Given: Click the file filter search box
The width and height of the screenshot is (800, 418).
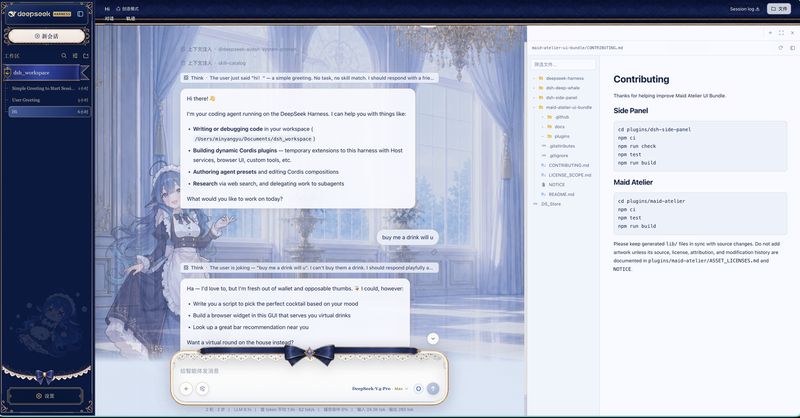Looking at the screenshot, I should pyautogui.click(x=563, y=64).
